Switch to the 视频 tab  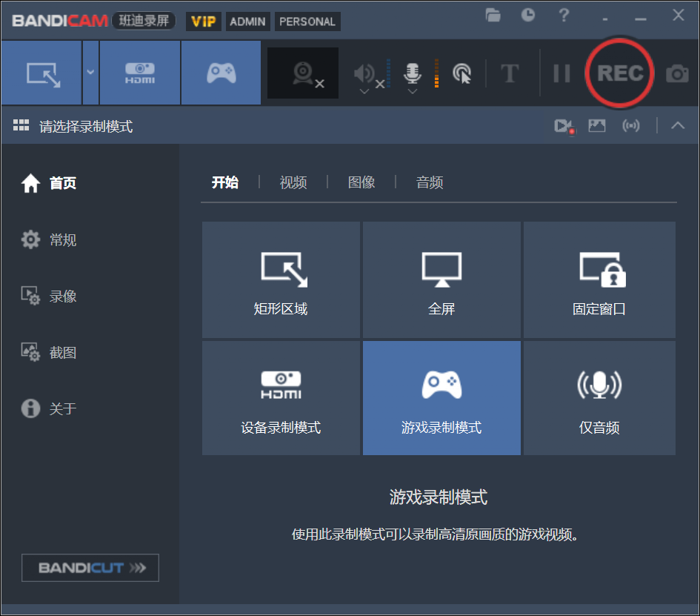tap(293, 182)
